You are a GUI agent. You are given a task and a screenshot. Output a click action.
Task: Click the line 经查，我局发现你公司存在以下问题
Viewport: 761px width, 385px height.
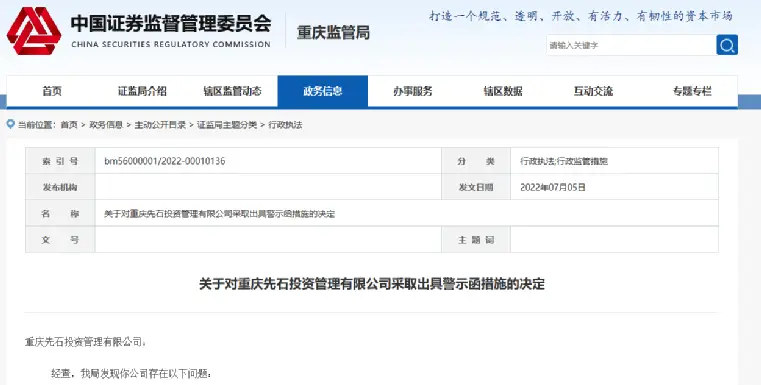132,373
